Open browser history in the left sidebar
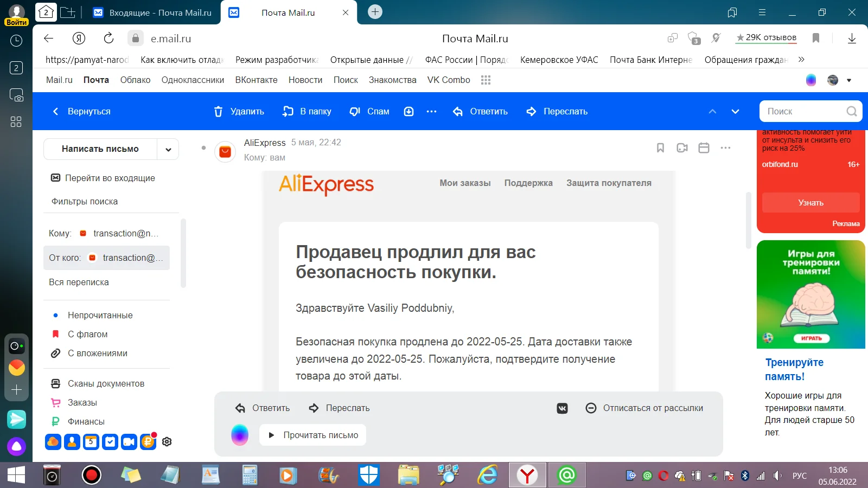This screenshot has height=488, width=868. 16,41
